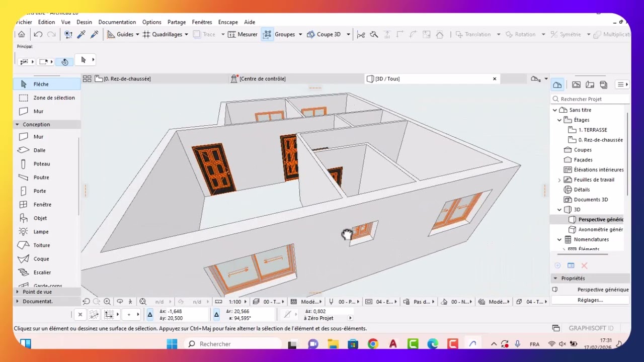Collapse the Propriétés panel
The image size is (644, 362).
(555, 278)
